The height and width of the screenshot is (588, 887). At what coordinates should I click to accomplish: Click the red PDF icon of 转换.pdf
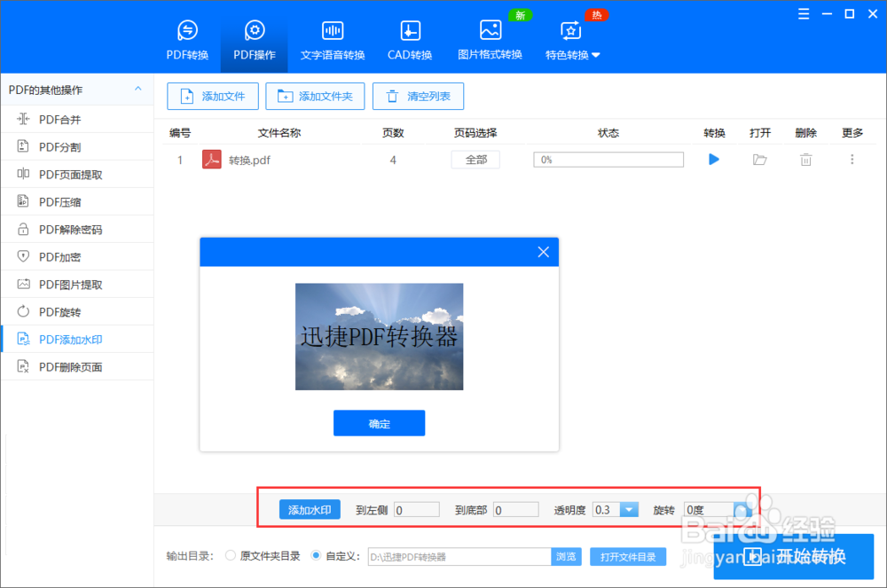[x=212, y=160]
